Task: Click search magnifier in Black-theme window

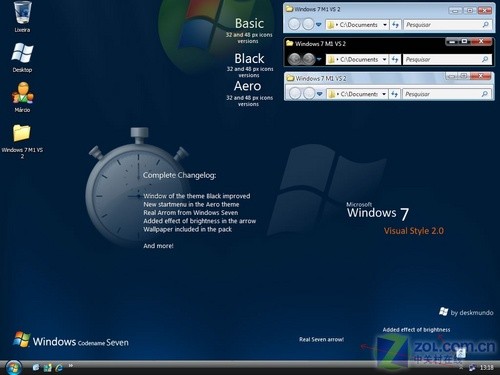Action: 485,59
